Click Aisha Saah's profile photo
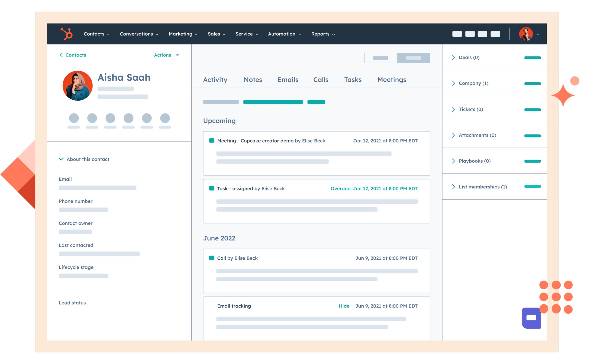This screenshot has width=594, height=364. click(77, 86)
